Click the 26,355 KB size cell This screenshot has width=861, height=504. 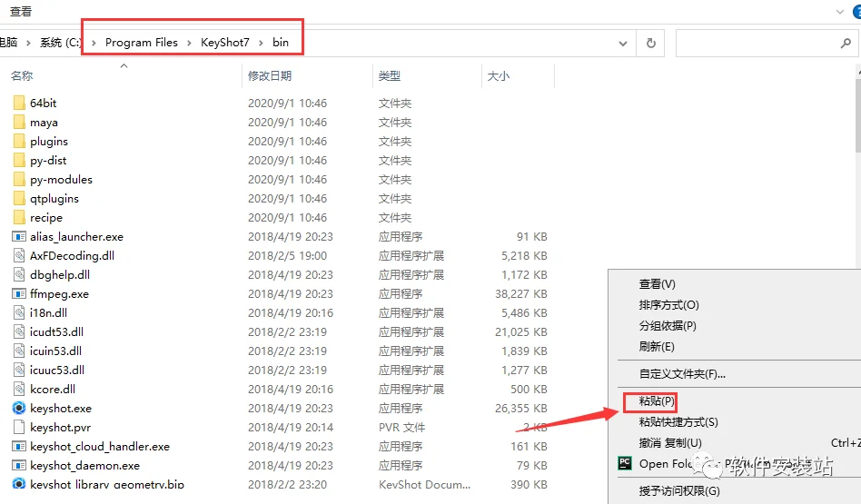click(521, 408)
